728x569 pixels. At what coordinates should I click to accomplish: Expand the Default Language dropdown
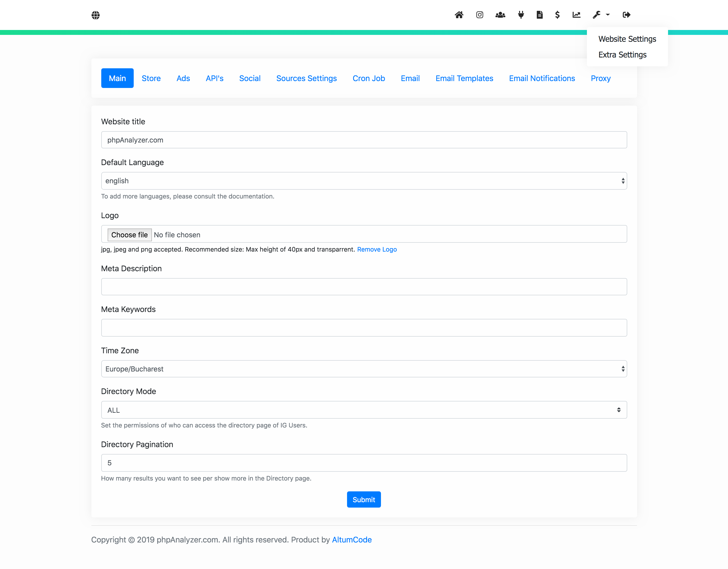tap(364, 180)
